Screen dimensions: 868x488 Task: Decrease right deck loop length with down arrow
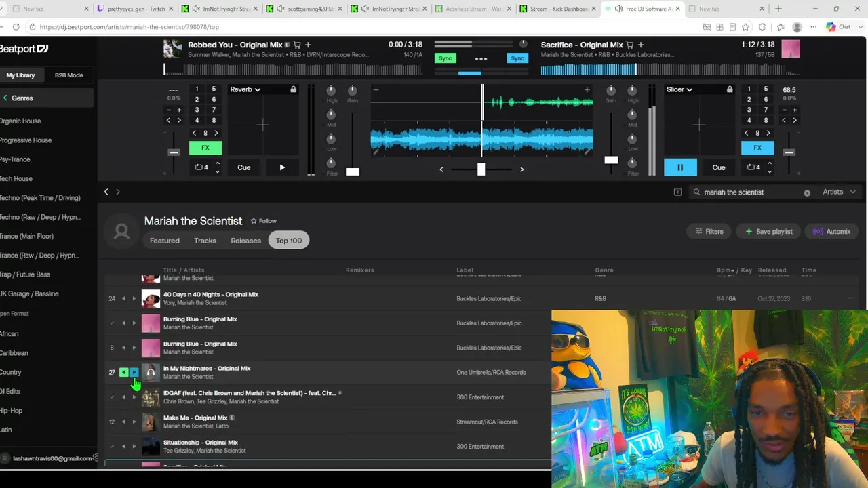tap(769, 171)
